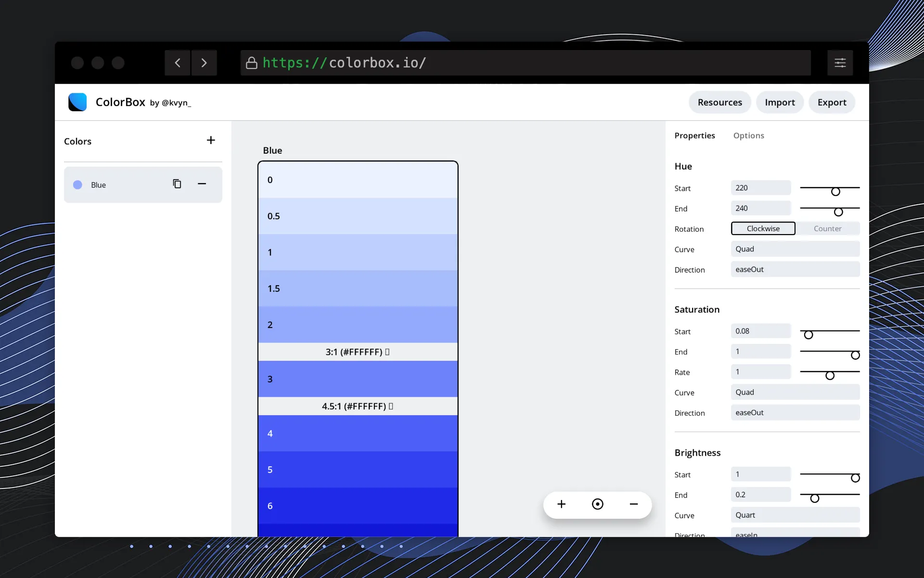Open the Saturation Direction dropdown
This screenshot has width=924, height=578.
795,412
